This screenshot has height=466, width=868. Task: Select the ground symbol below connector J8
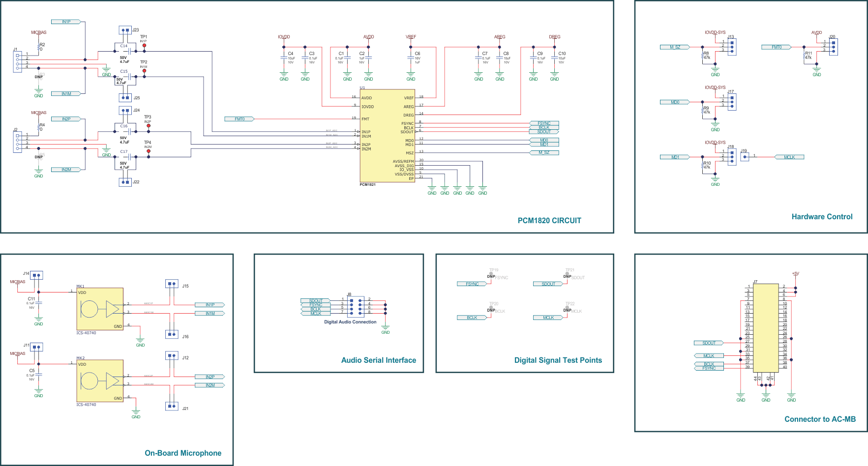[x=385, y=327]
